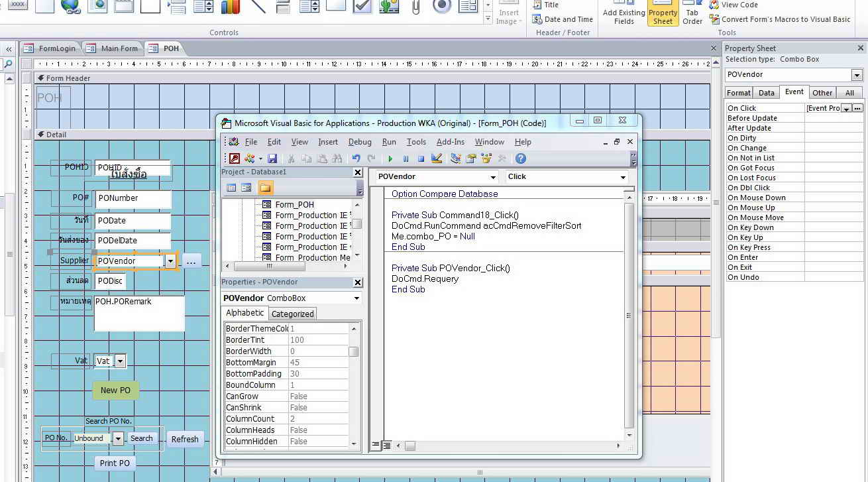The height and width of the screenshot is (482, 868).
Task: Click the Before Update event row
Action: tap(794, 118)
